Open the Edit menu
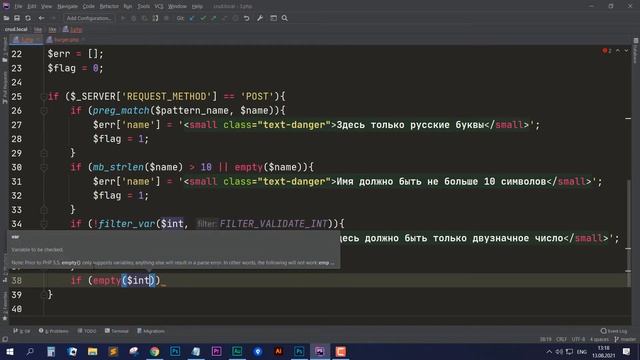The height and width of the screenshot is (360, 640). coord(32,7)
